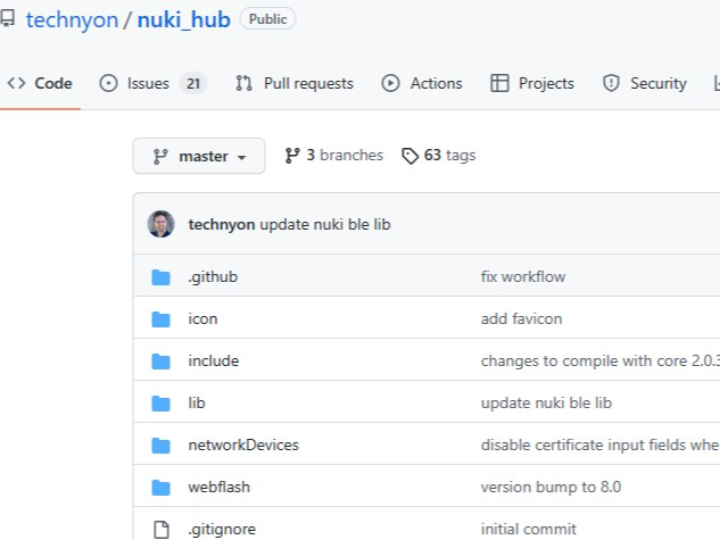Screen dimensions: 720x540
Task: Click the .github folder icon
Action: (x=161, y=277)
